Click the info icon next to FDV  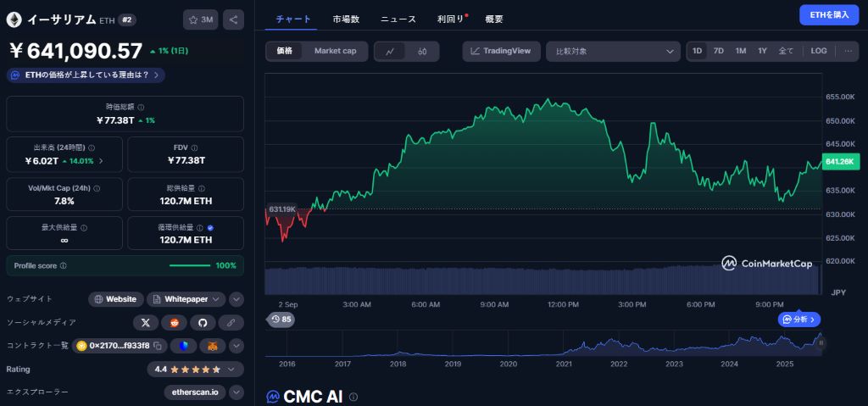(194, 147)
